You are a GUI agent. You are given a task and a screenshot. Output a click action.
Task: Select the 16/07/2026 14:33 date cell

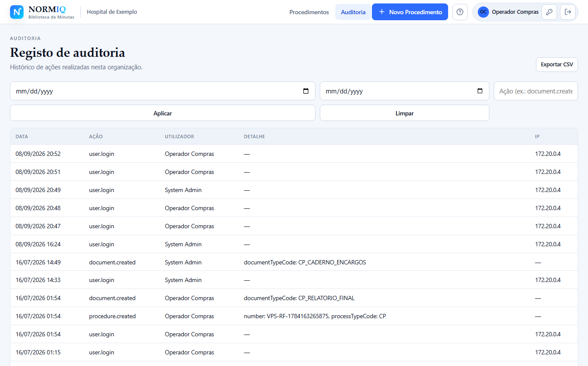(38, 280)
